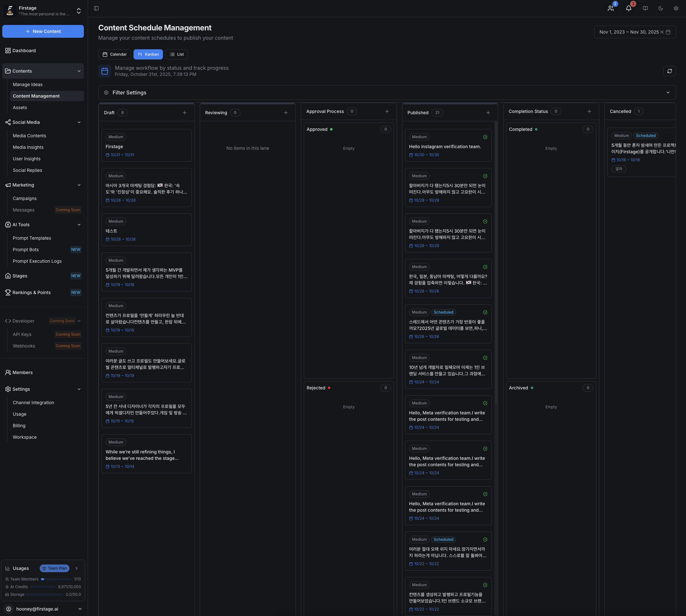The width and height of the screenshot is (686, 616).
Task: Collapse the Social Media sidebar section
Action: (x=79, y=122)
